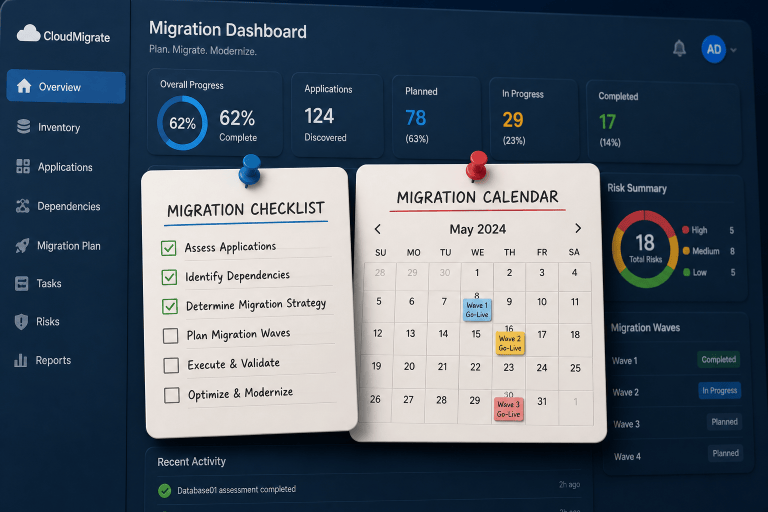The height and width of the screenshot is (512, 768).
Task: Open notifications with the bell icon
Action: click(679, 48)
